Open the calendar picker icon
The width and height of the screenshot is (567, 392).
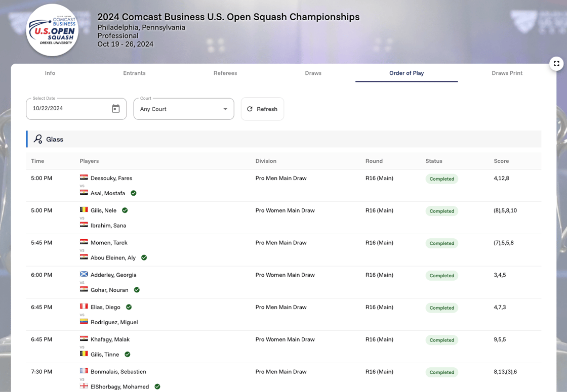point(116,108)
